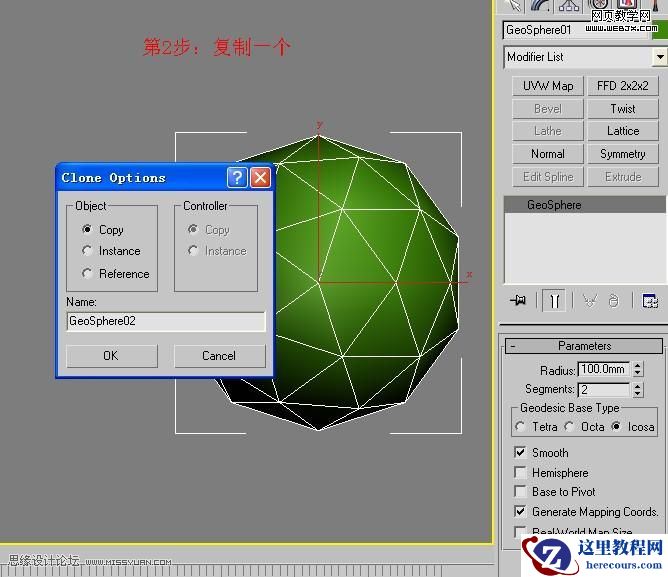
Task: Enable Base to Pivot checkbox
Action: [x=520, y=491]
